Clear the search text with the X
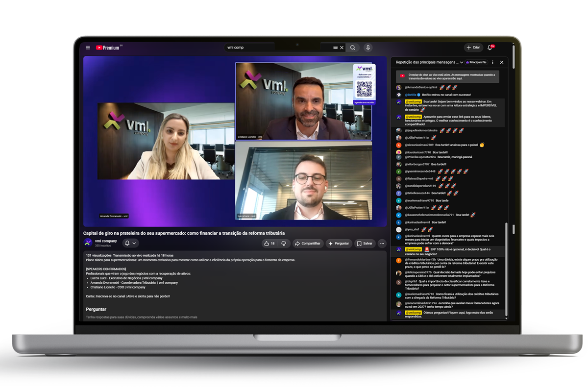 [342, 48]
